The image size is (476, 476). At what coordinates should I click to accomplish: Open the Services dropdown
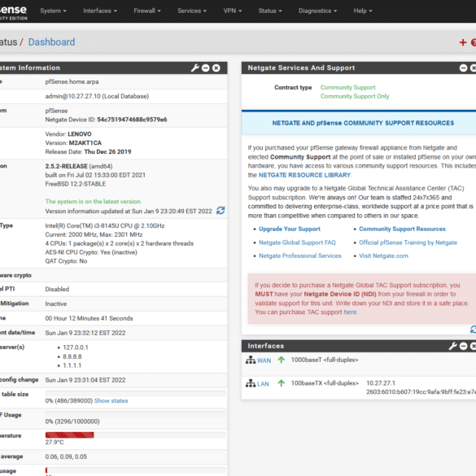click(x=192, y=11)
